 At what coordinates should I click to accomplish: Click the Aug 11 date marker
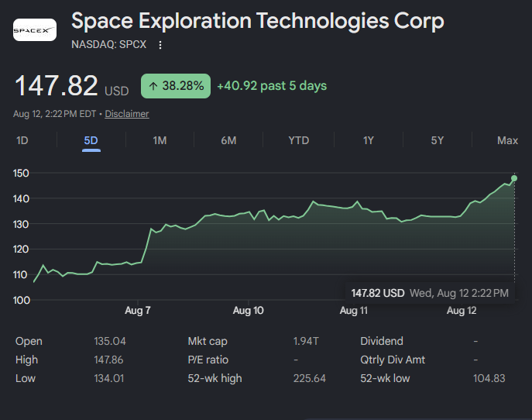pyautogui.click(x=354, y=310)
